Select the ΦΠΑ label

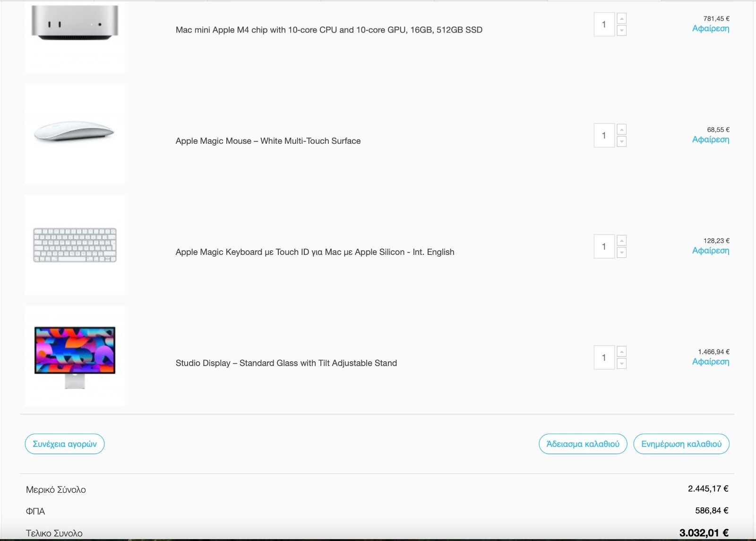35,511
